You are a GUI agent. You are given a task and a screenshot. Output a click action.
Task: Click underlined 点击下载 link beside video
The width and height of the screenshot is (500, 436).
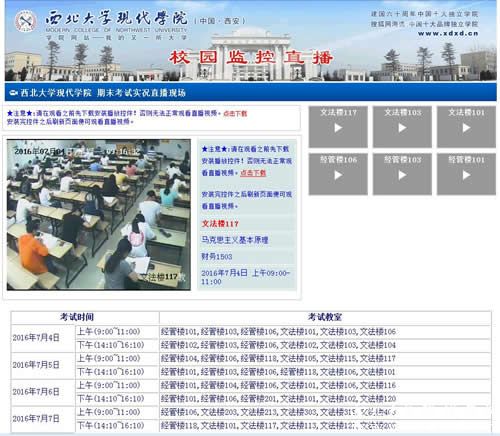pyautogui.click(x=253, y=173)
